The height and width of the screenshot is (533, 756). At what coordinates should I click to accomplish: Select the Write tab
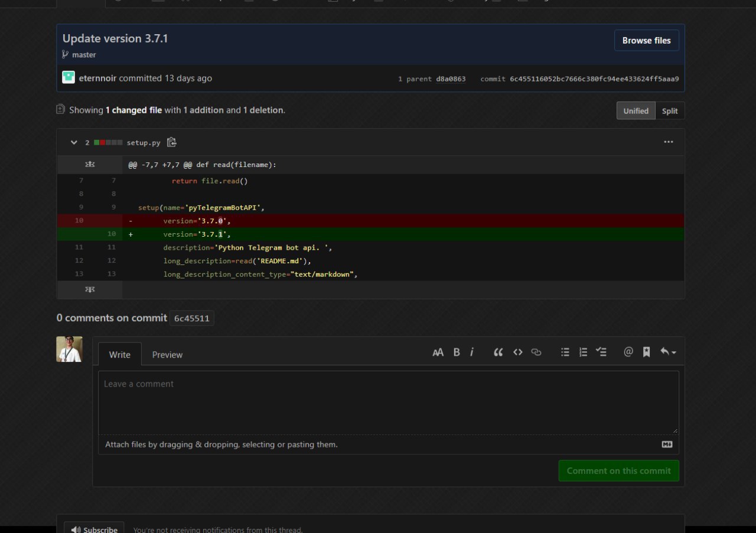tap(120, 355)
